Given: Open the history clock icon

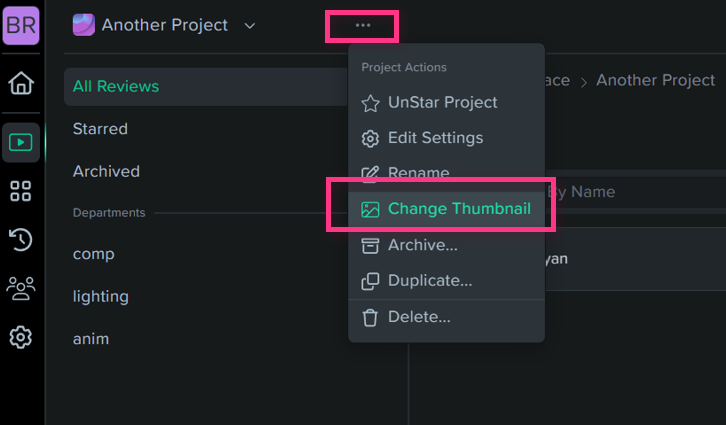Looking at the screenshot, I should point(21,239).
